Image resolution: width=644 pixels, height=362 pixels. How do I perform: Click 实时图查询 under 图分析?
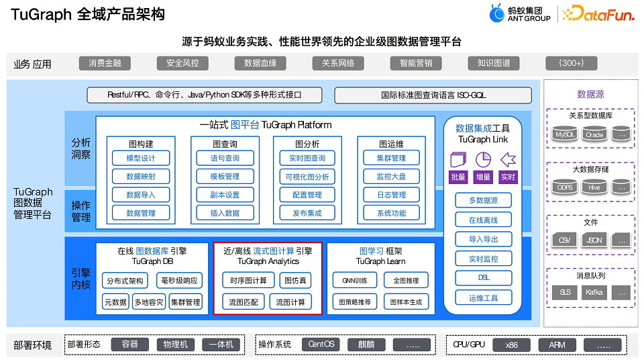[307, 158]
